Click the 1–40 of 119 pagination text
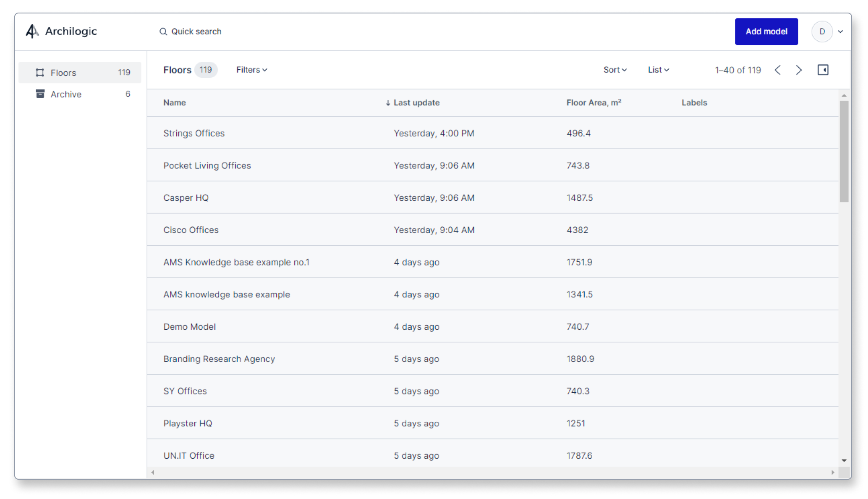Image resolution: width=868 pixels, height=499 pixels. click(x=738, y=70)
